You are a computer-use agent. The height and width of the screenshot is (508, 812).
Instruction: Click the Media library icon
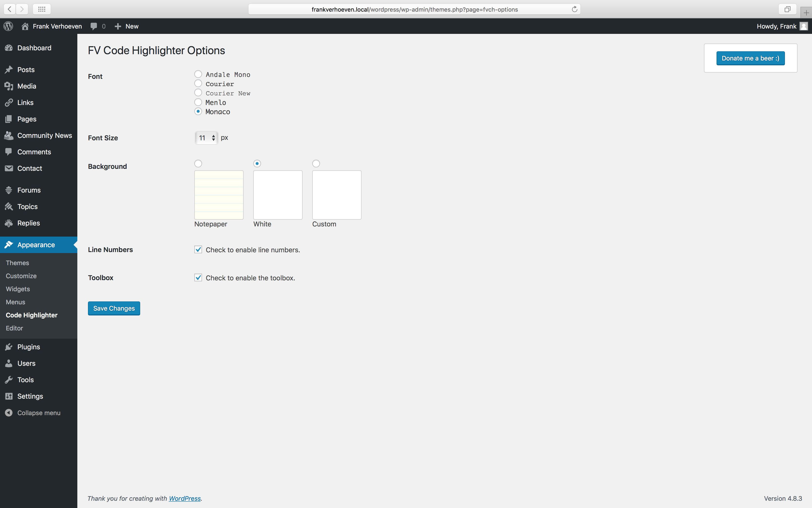9,86
